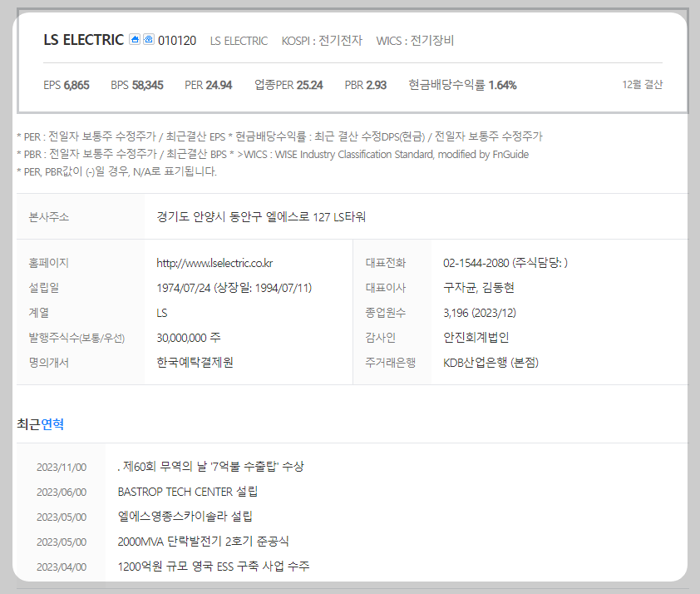
Task: Select the 엘에스영종스카이솔라 설립 entry
Action: pos(185,517)
